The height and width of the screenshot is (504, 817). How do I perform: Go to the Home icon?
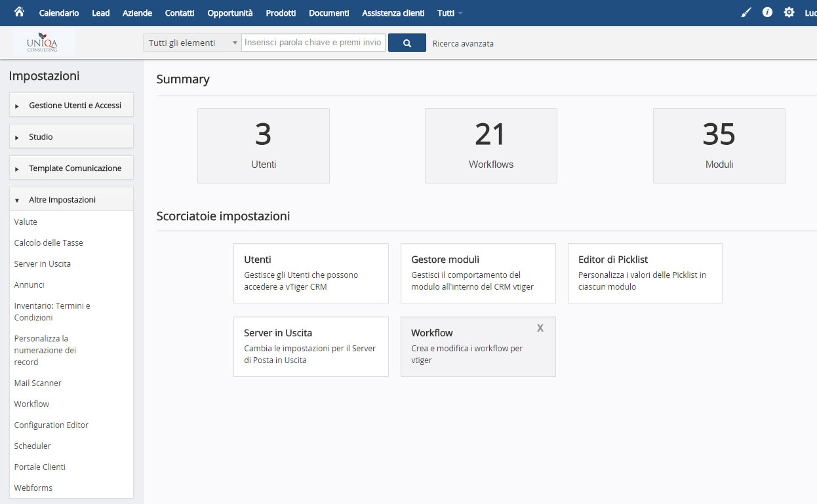tap(19, 12)
